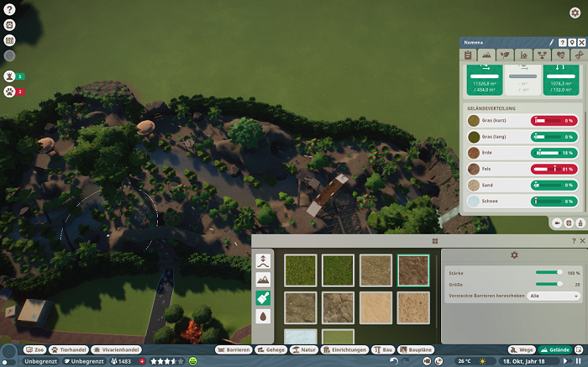Screen dimensions: 588x367
Task: Open the Versteckte Barrieren hervorheben dropdown
Action: 554,296
